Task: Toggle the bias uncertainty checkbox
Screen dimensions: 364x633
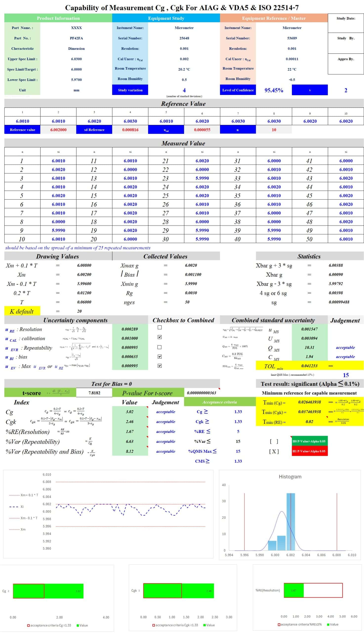Action: pos(160,356)
